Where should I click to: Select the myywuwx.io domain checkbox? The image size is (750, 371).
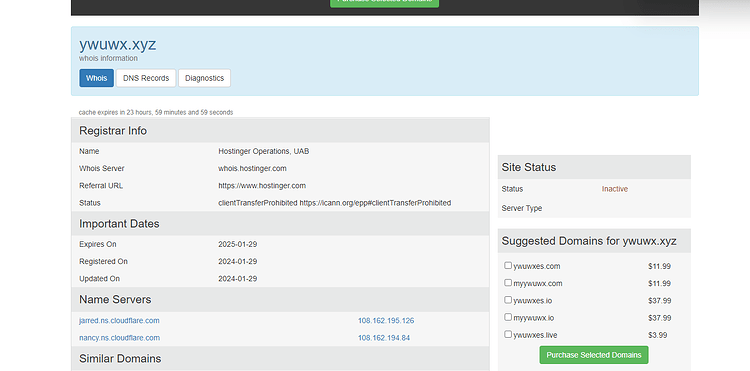click(508, 317)
